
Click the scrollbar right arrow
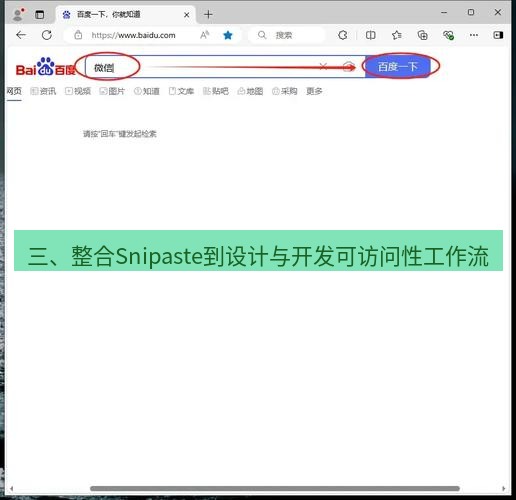tap(503, 489)
